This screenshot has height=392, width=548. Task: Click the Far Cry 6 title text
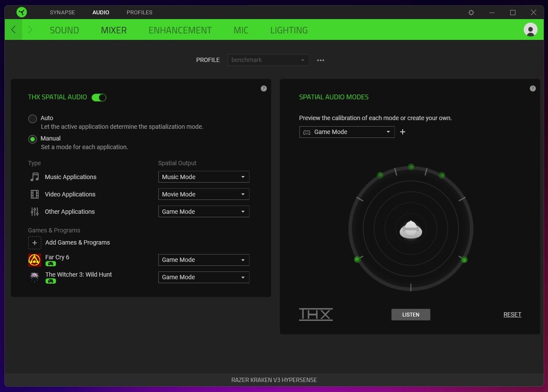[57, 257]
